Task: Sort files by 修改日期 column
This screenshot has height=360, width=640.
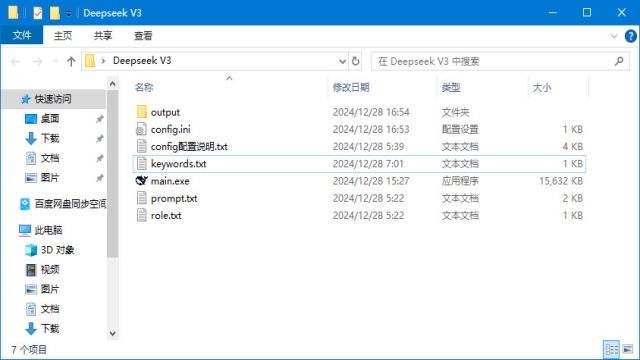Action: pyautogui.click(x=351, y=87)
